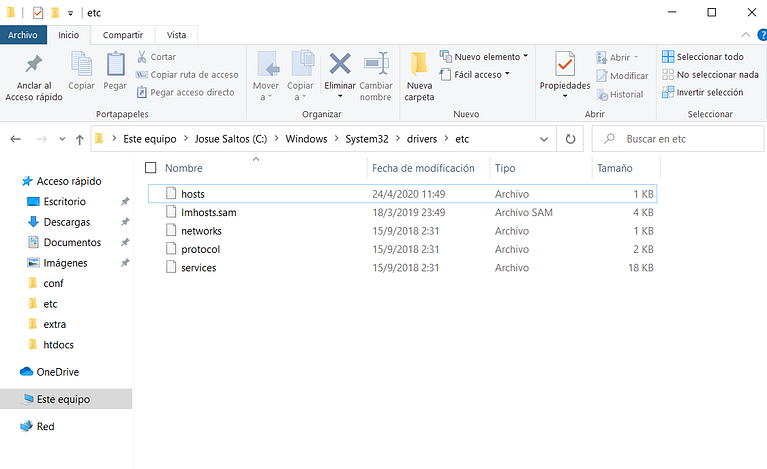Click the Cortar scissors icon
The image size is (767, 469).
pyautogui.click(x=142, y=57)
